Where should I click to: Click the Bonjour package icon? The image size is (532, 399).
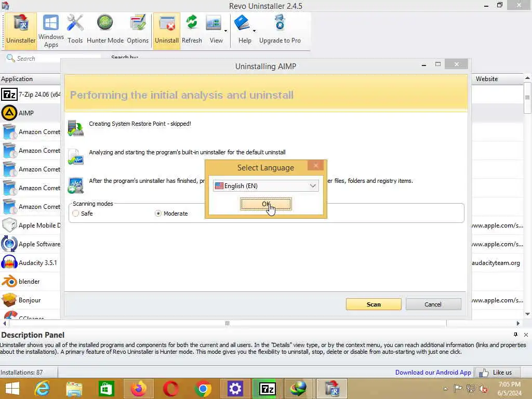9,300
